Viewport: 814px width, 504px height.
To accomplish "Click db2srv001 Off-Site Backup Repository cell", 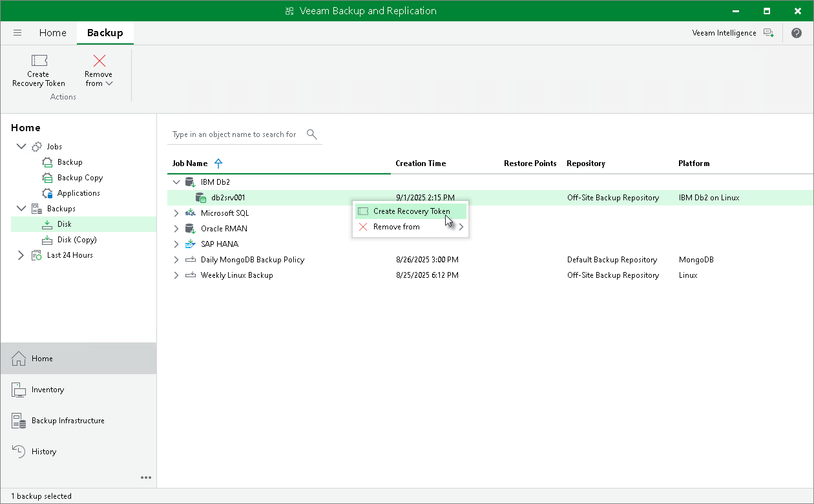I will point(613,198).
